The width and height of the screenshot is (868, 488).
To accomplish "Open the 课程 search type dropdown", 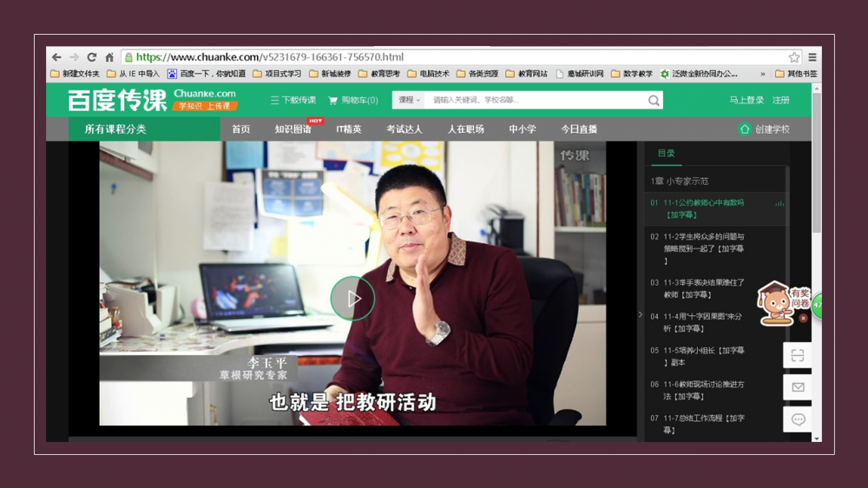I will [408, 101].
